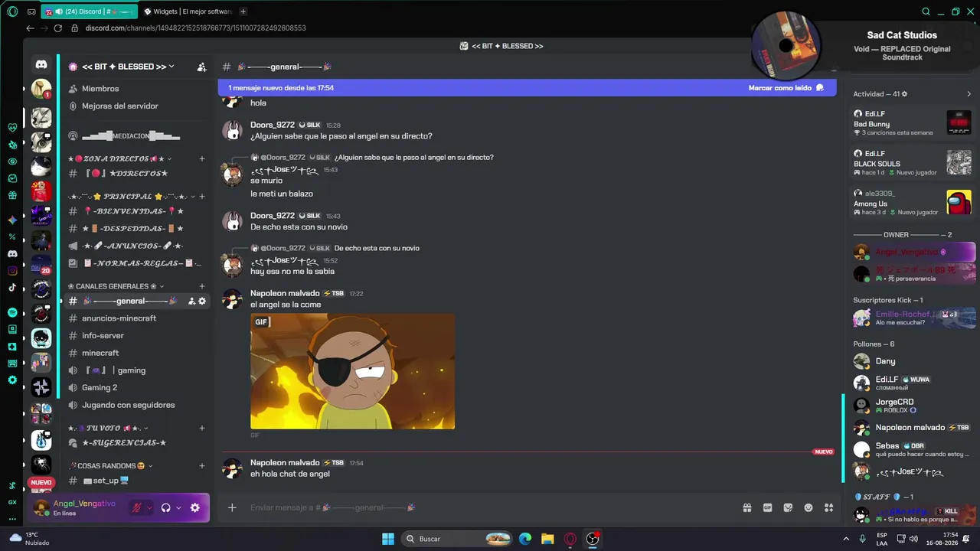Screen dimensions: 980x551
Task: Open the sticker picker in the message bar
Action: point(788,507)
